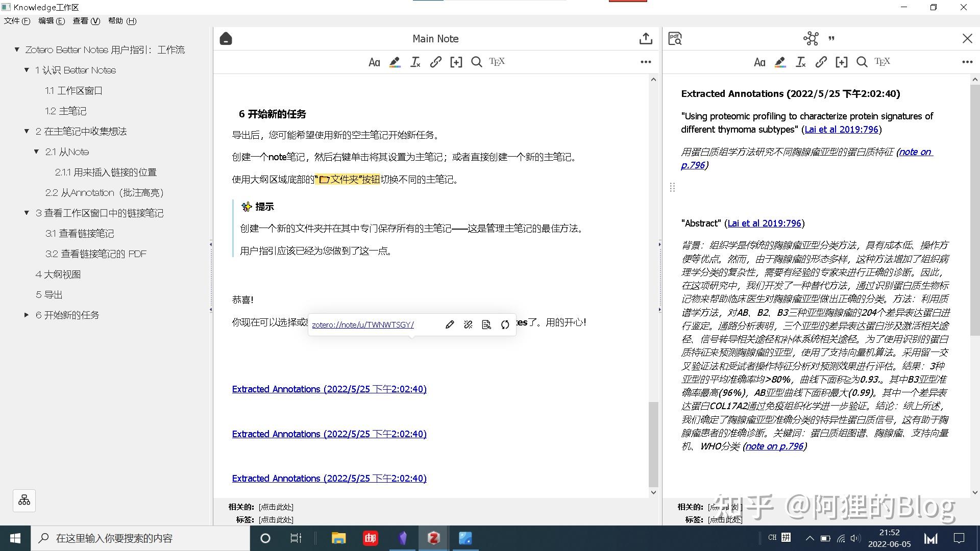Open font settings with the Aa icon
Screen dimensions: 980x551
pos(374,62)
